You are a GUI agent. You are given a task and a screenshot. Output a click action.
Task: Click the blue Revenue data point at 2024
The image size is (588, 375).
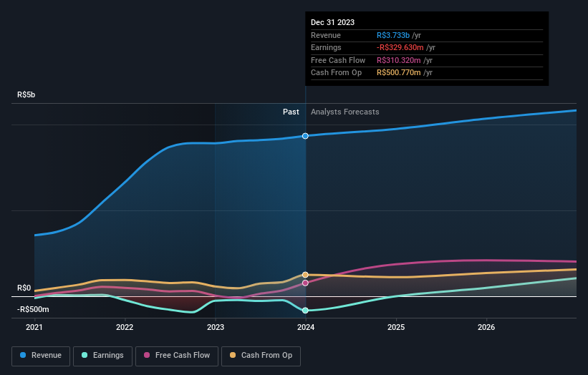pyautogui.click(x=305, y=136)
